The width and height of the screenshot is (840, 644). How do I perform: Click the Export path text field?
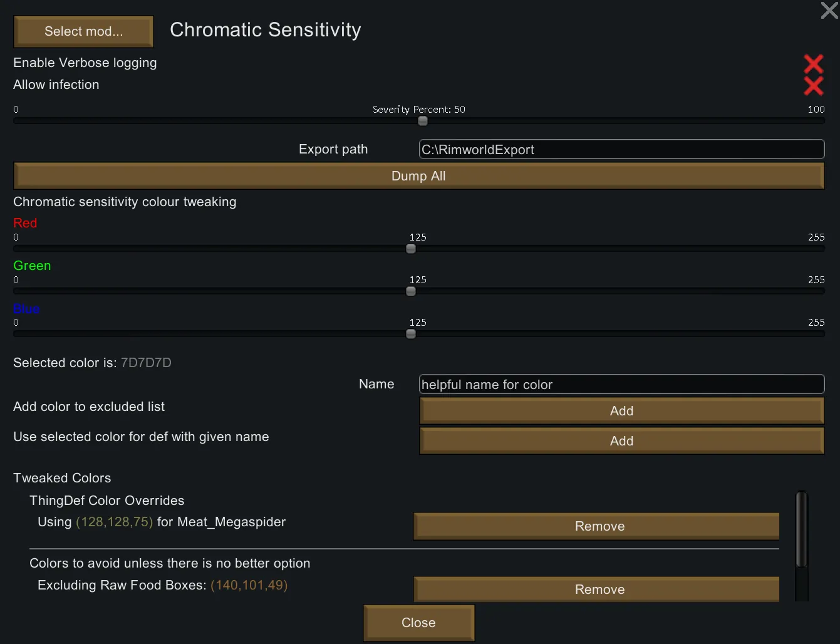point(621,150)
